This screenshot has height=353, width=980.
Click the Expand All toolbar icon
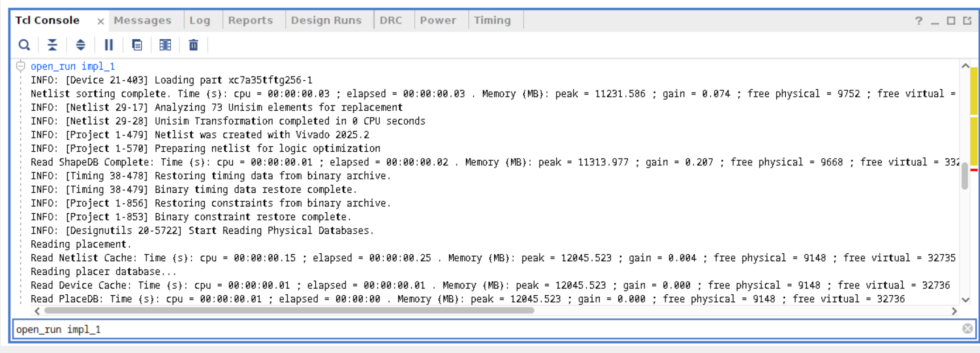(x=80, y=45)
